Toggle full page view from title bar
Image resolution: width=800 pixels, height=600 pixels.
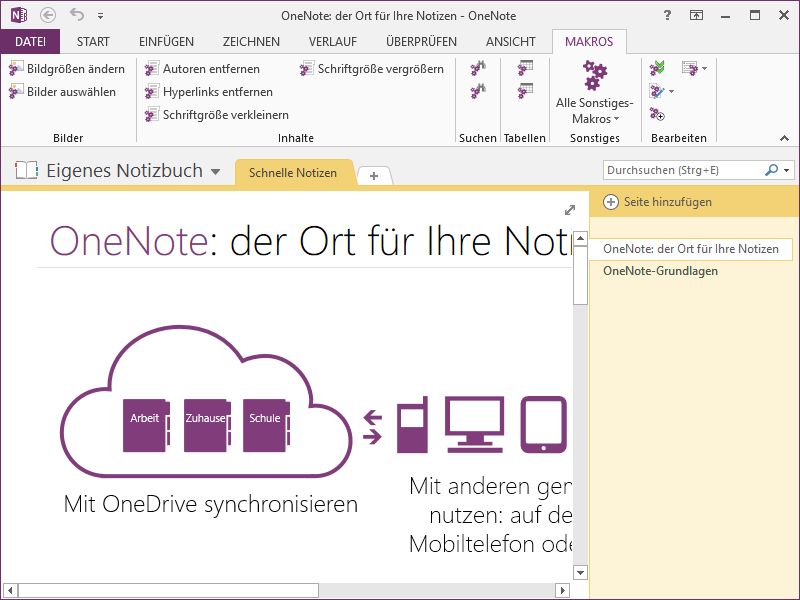pos(696,15)
